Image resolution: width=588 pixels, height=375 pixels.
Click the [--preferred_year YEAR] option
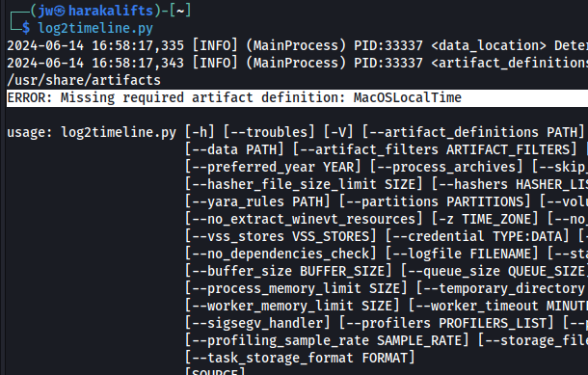[273, 167]
